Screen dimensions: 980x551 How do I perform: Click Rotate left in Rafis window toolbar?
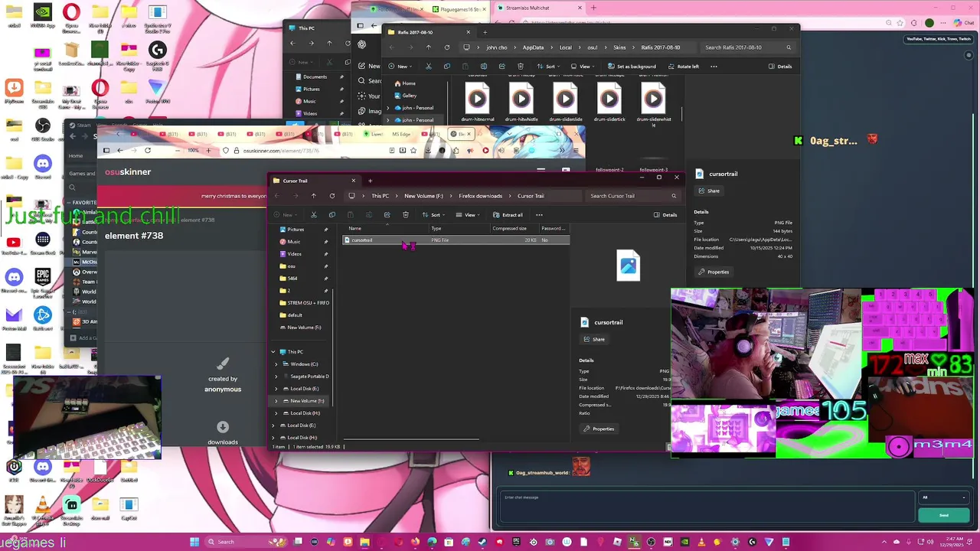point(682,67)
